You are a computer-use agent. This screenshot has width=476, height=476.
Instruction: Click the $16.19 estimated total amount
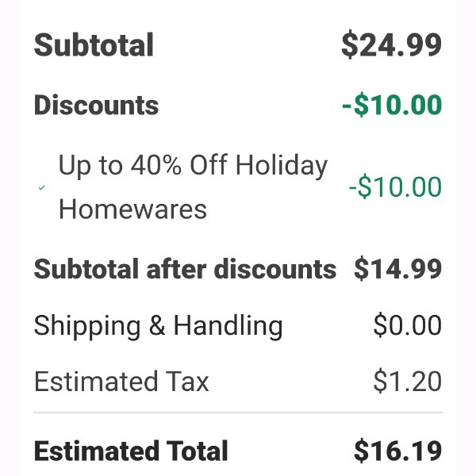point(397,451)
